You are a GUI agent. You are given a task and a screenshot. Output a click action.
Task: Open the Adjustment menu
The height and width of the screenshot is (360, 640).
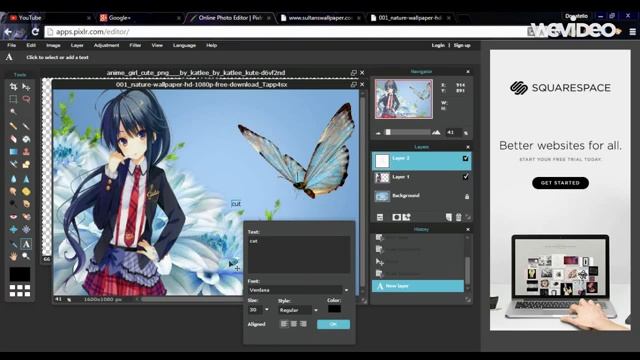(x=107, y=45)
